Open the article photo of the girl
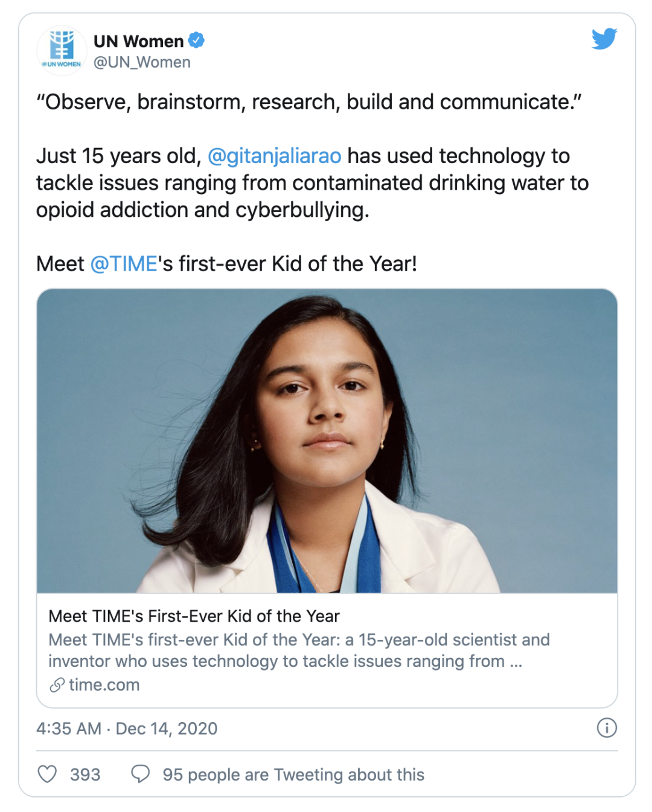The height and width of the screenshot is (812, 652). click(327, 440)
